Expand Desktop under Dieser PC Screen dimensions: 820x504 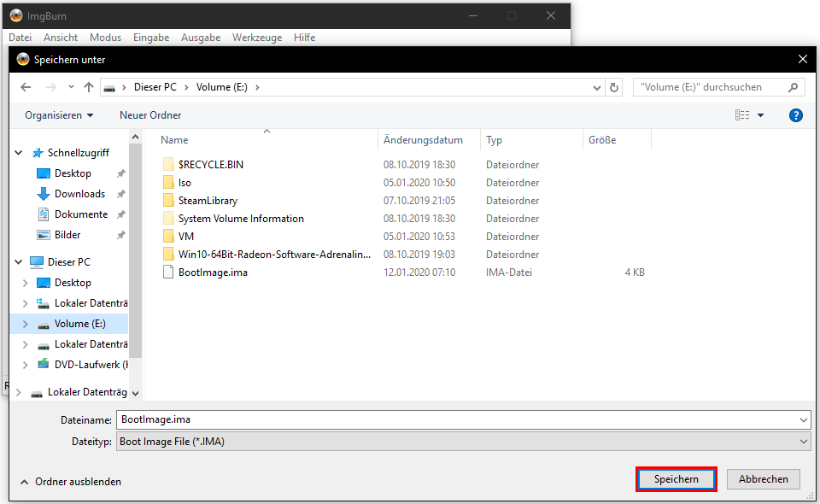25,283
